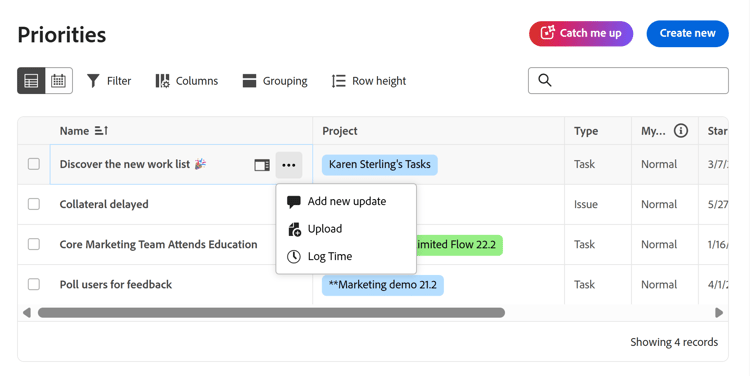Focus the search input field

point(628,80)
